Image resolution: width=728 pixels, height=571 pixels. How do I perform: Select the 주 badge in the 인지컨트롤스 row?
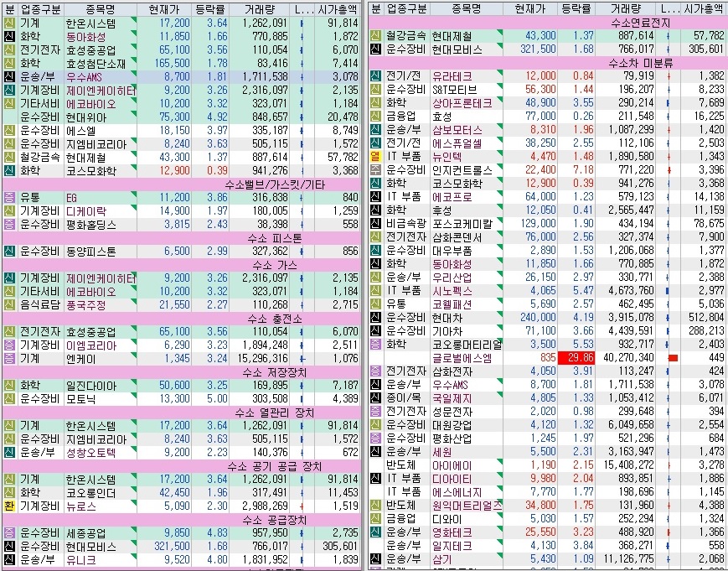pyautogui.click(x=375, y=170)
